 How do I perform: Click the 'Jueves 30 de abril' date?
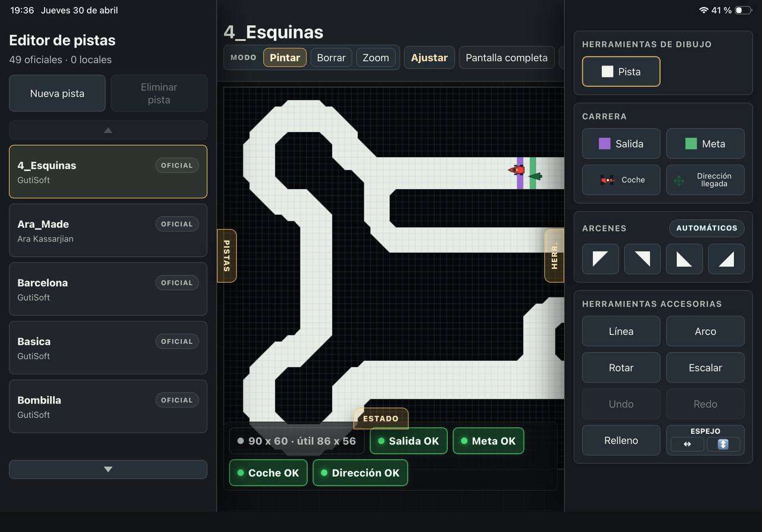(x=79, y=10)
